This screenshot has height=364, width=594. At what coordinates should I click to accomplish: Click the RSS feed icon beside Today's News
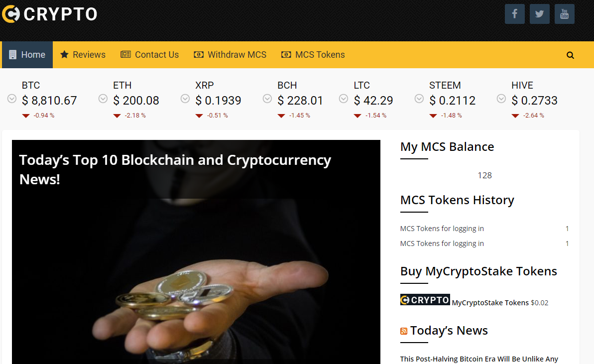click(x=404, y=331)
